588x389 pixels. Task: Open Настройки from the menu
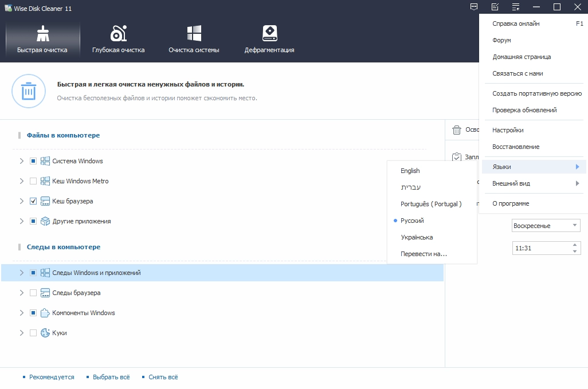click(508, 130)
